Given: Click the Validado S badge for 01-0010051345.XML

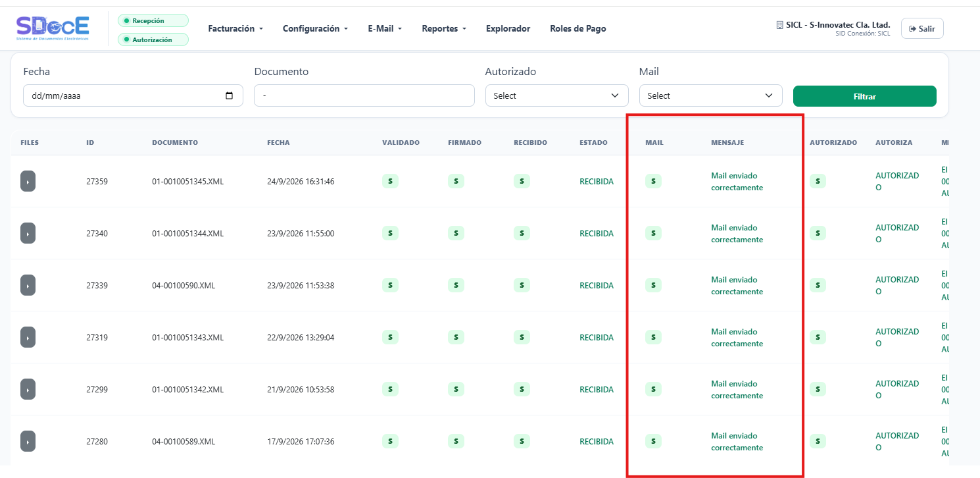Looking at the screenshot, I should [x=390, y=181].
